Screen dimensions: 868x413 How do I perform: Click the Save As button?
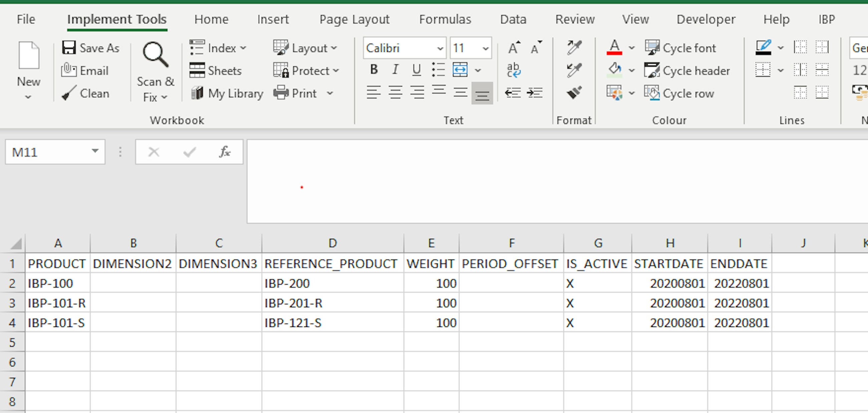point(90,48)
